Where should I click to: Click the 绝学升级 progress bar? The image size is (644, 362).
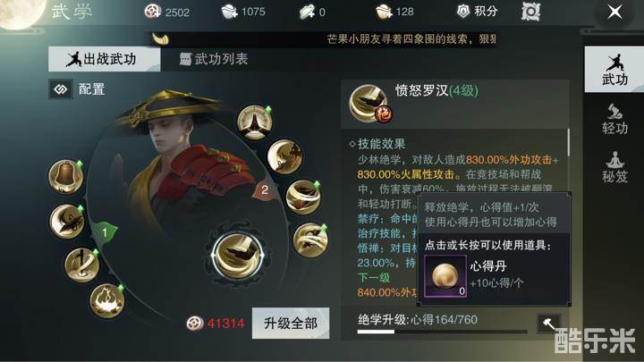pos(443,332)
